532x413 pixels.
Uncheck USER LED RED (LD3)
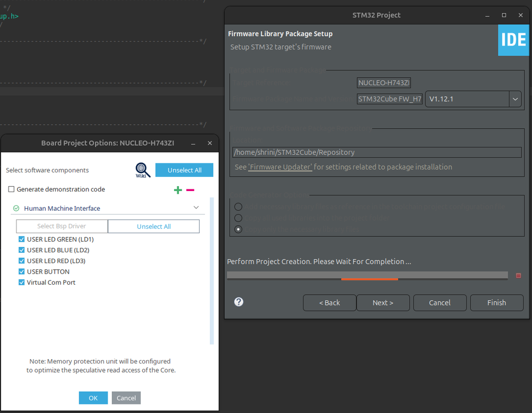(x=21, y=261)
